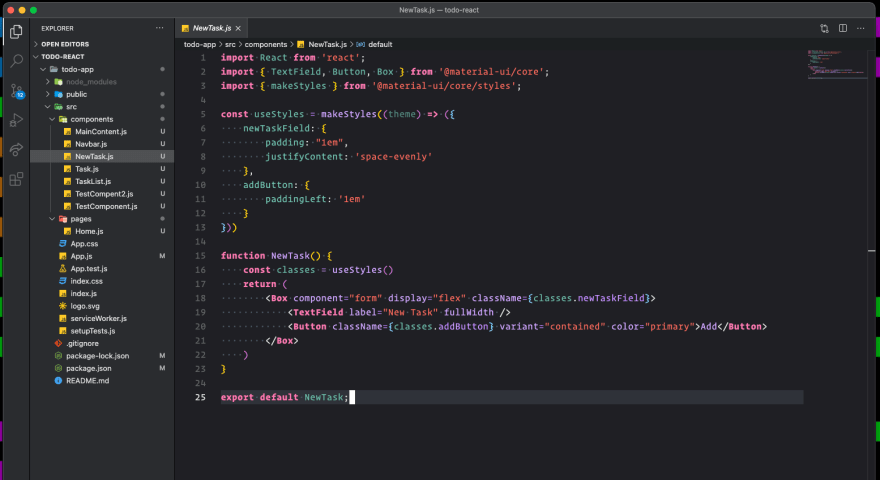Screen dimensions: 880x480
Task: Click src in the breadcrumb path
Action: pyautogui.click(x=230, y=44)
